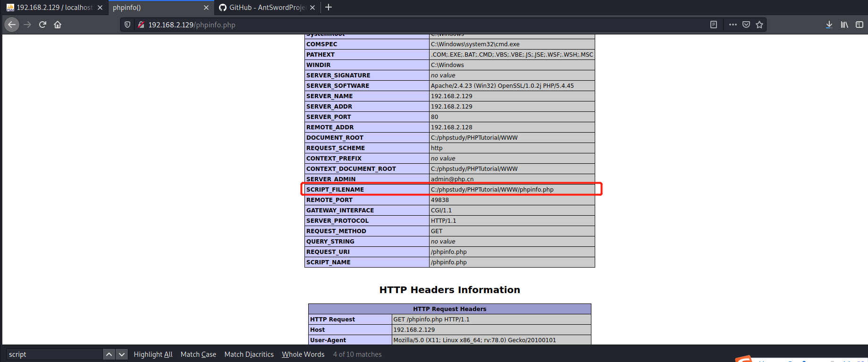
Task: Open page actions three-dot menu
Action: [733, 25]
